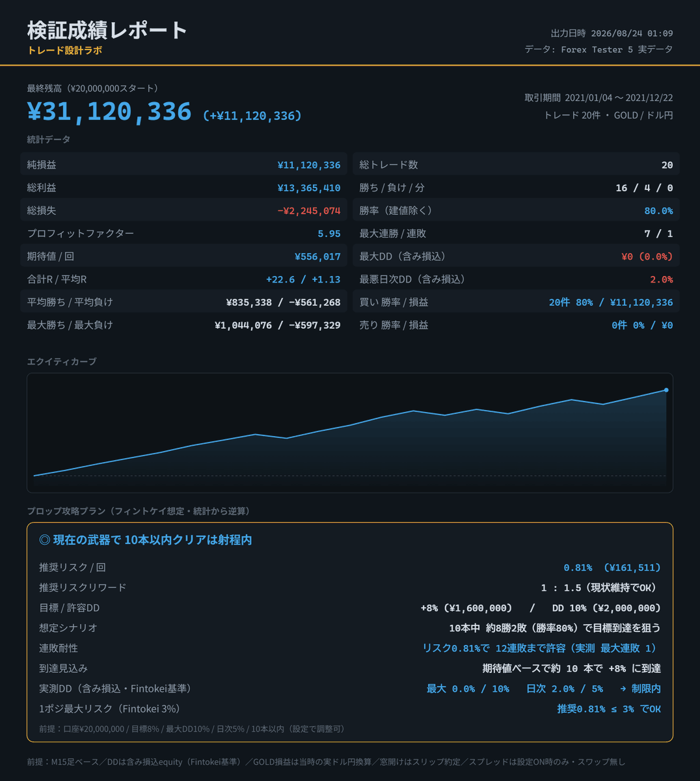Click the M15足ベース footer note
The image size is (700, 781).
pyautogui.click(x=326, y=761)
